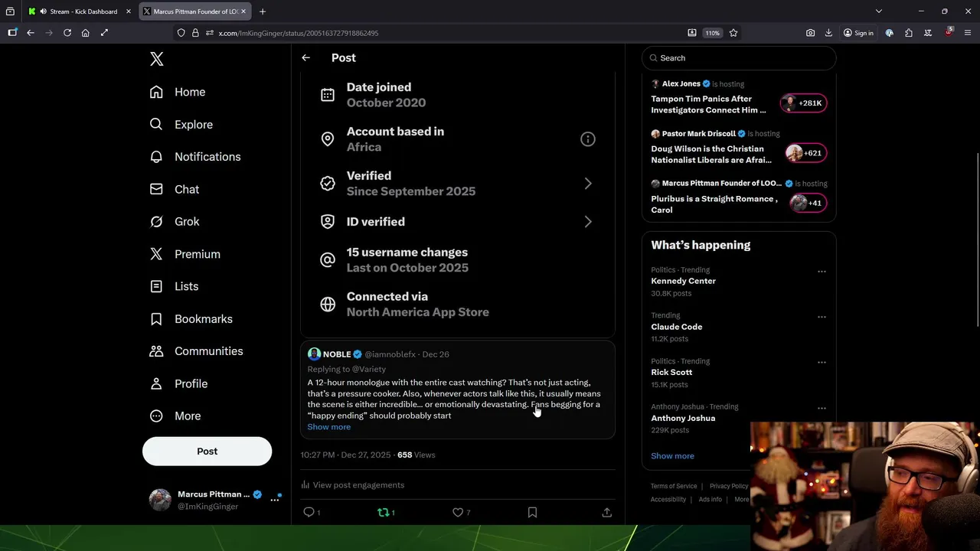Open more options for Claude Code trend
This screenshot has width=980, height=551.
[822, 317]
